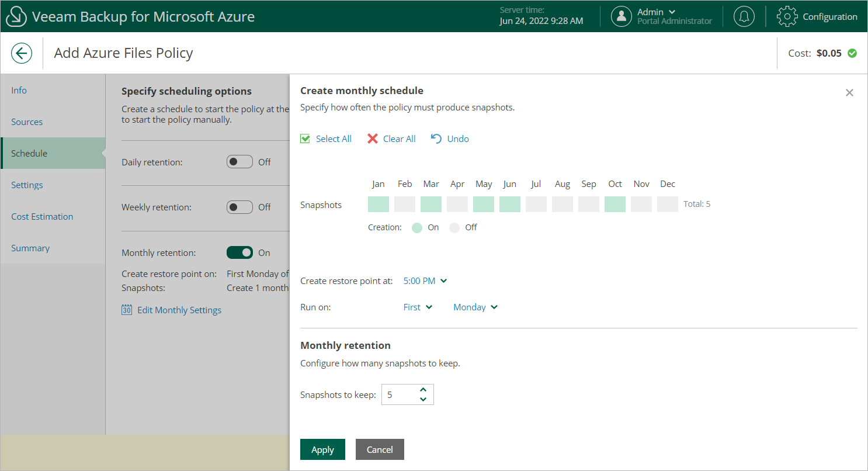Open the Cost Estimation step
This screenshot has height=471, width=868.
point(42,217)
